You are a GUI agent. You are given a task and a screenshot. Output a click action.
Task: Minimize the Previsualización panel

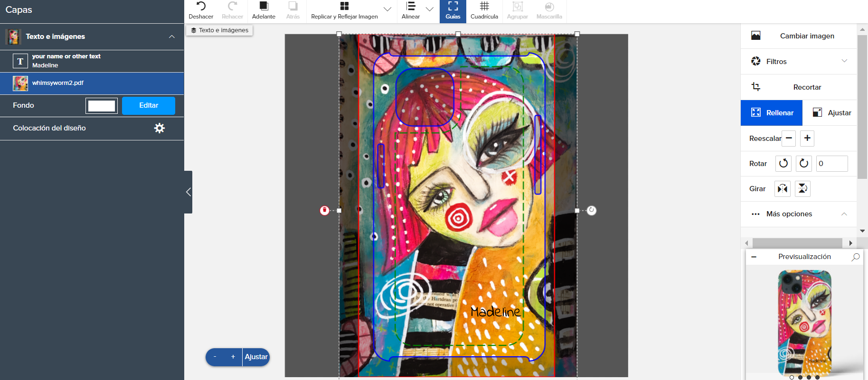click(x=754, y=257)
